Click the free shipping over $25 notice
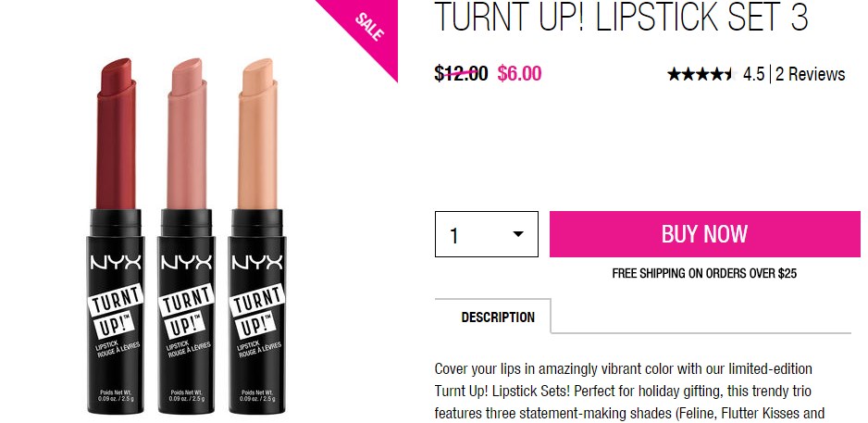This screenshot has height=423, width=868. (x=704, y=273)
